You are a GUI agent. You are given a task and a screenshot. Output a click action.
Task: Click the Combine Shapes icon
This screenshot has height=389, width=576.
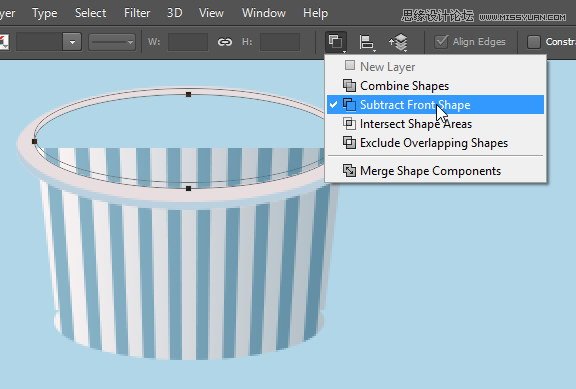click(349, 86)
